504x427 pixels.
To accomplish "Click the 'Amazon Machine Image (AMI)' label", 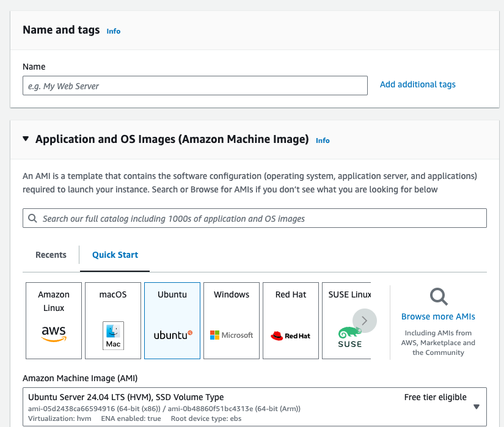I will (80, 378).
